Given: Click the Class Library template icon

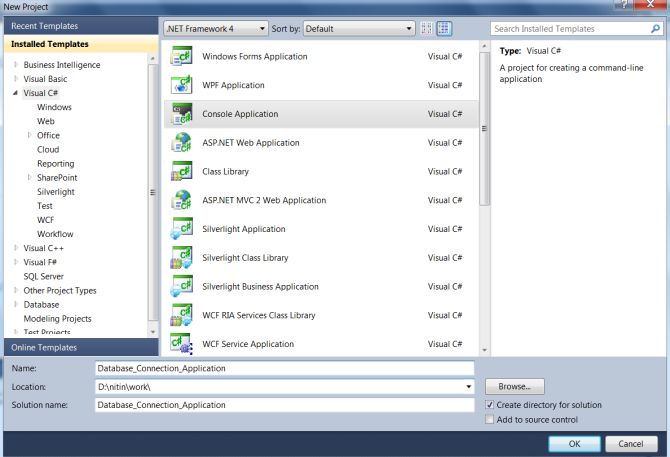Looking at the screenshot, I should (x=181, y=171).
